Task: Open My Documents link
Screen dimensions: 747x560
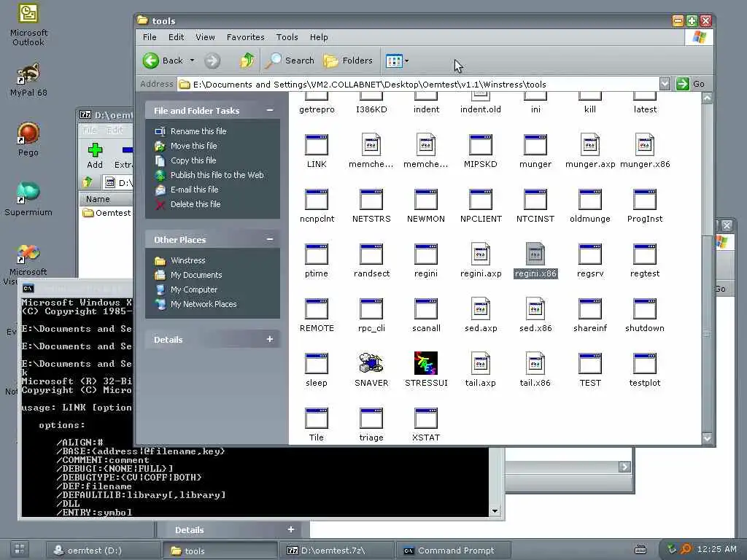Action: pyautogui.click(x=196, y=275)
